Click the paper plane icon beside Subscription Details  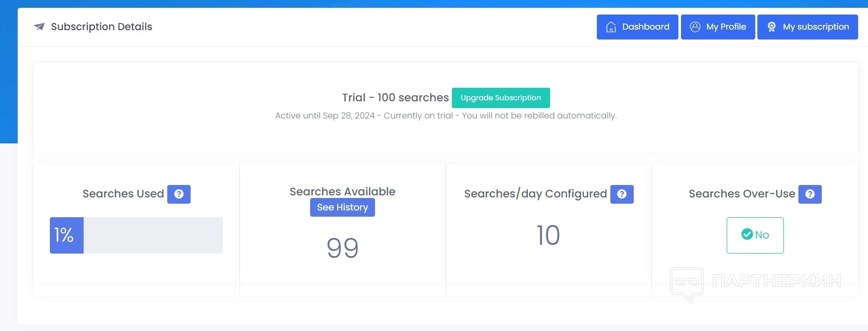pos(39,27)
